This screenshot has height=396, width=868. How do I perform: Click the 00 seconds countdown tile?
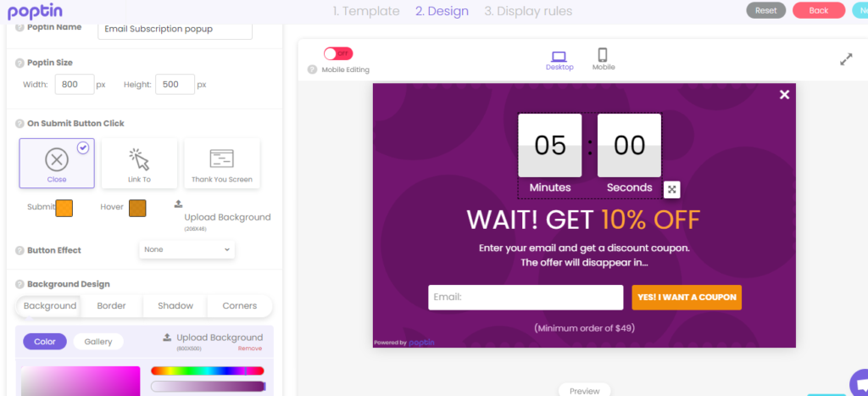click(630, 146)
